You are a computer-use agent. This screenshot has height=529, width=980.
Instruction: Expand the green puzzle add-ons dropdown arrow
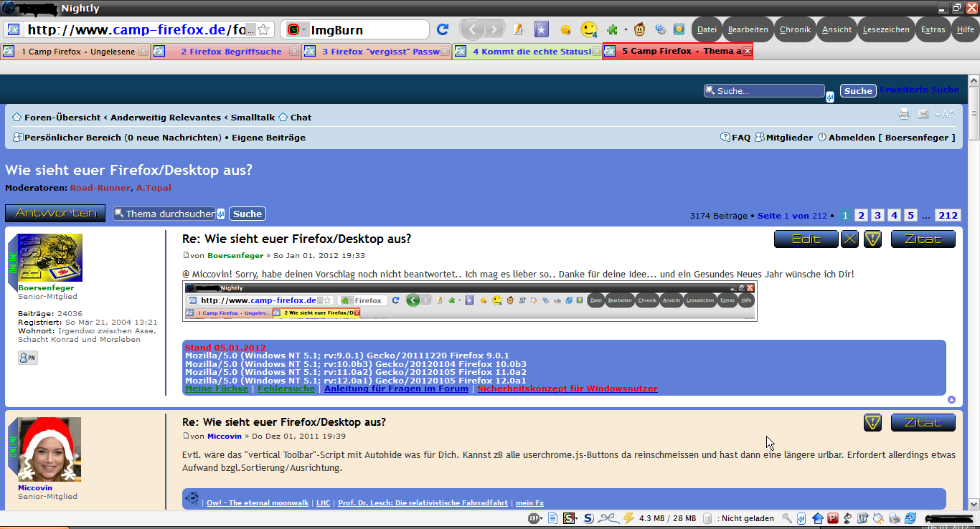click(x=625, y=30)
